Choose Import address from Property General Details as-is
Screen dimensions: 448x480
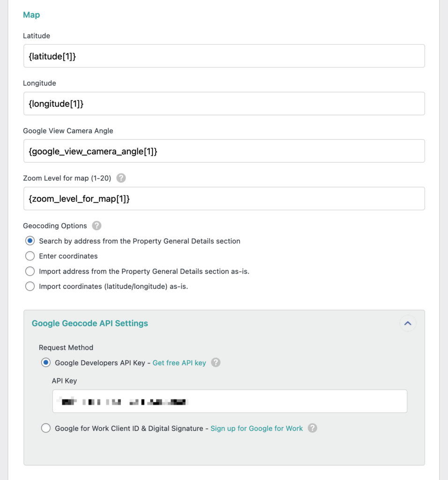click(30, 271)
